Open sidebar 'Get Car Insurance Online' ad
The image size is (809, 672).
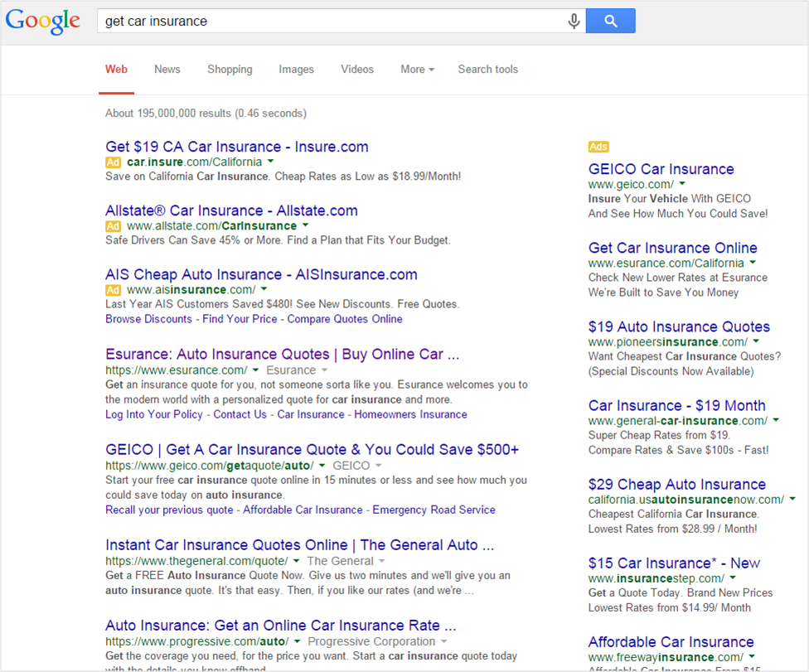673,248
